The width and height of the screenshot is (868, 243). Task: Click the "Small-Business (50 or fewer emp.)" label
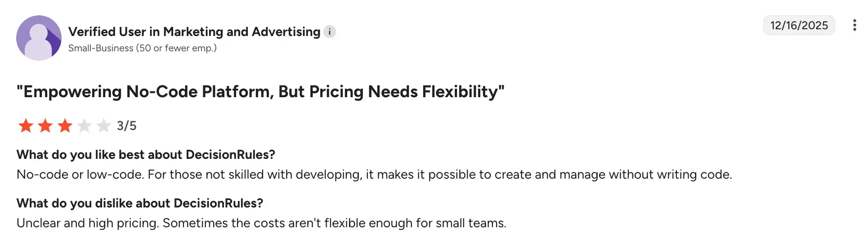point(142,48)
